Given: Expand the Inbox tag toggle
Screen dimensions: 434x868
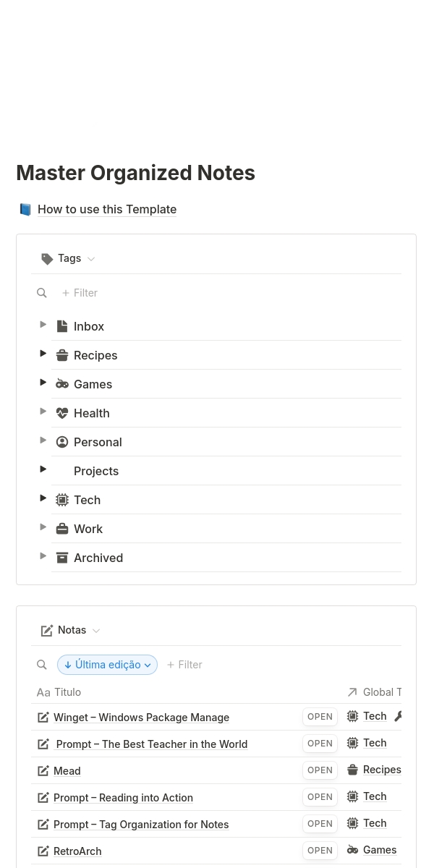Looking at the screenshot, I should 43,325.
